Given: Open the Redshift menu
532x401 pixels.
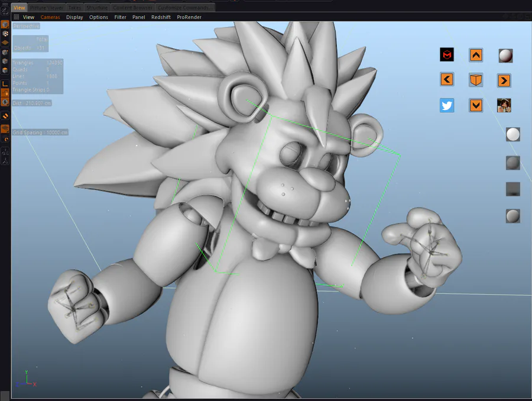Looking at the screenshot, I should pyautogui.click(x=161, y=17).
